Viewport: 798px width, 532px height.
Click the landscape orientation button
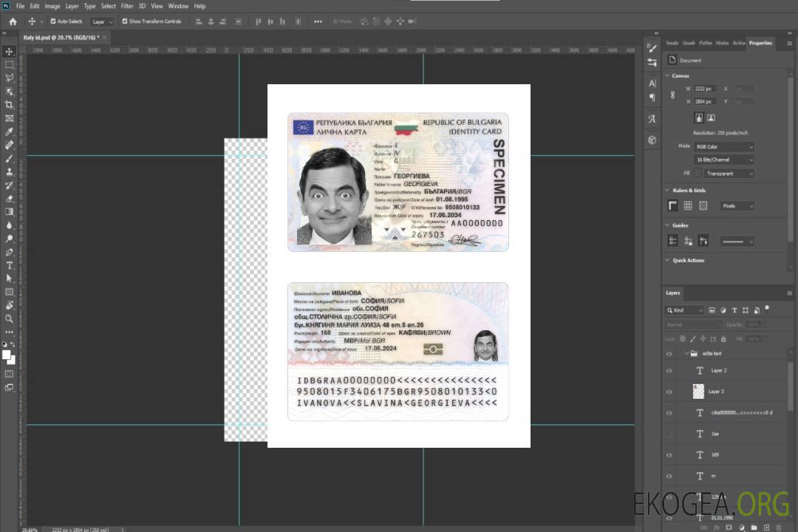(x=711, y=118)
